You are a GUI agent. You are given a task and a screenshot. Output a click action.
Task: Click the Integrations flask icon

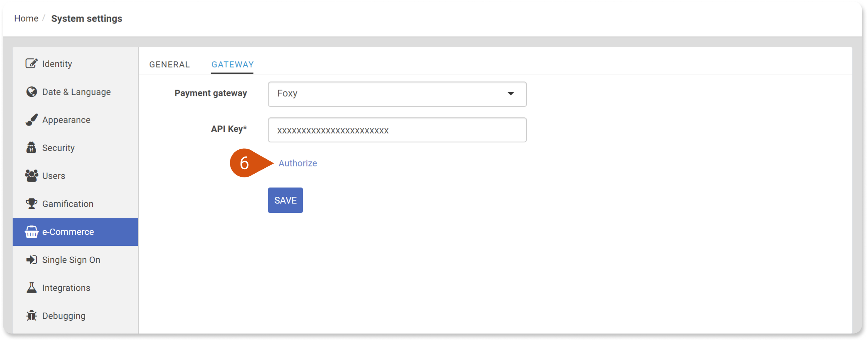tap(31, 288)
